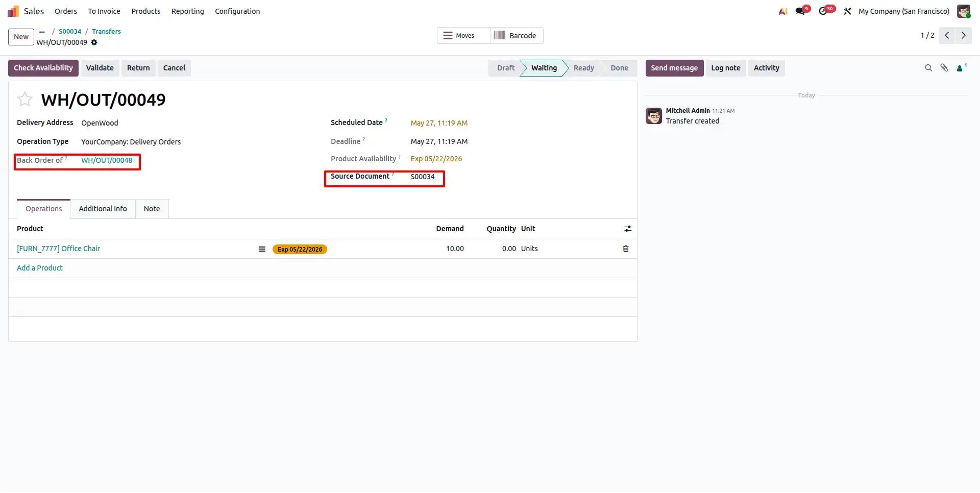Open the Configuration menu
The height and width of the screenshot is (493, 980).
[237, 11]
